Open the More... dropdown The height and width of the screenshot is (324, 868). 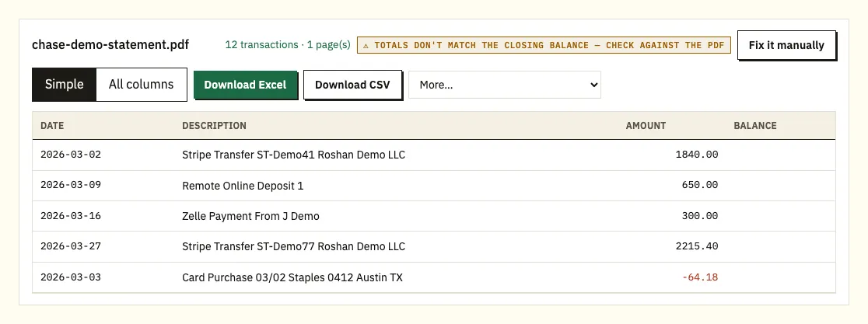click(505, 85)
